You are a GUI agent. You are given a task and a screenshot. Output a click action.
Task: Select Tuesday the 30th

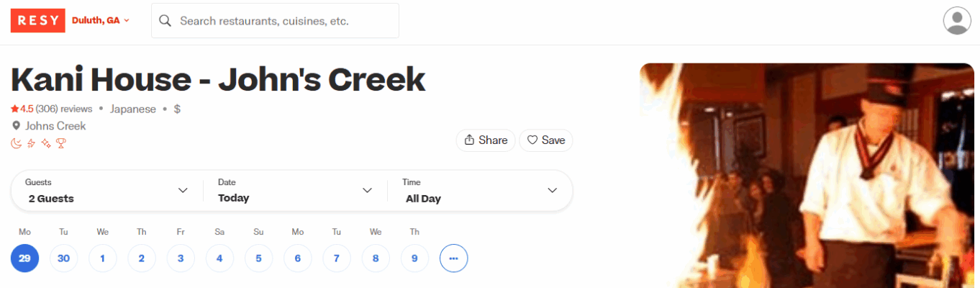click(x=63, y=258)
